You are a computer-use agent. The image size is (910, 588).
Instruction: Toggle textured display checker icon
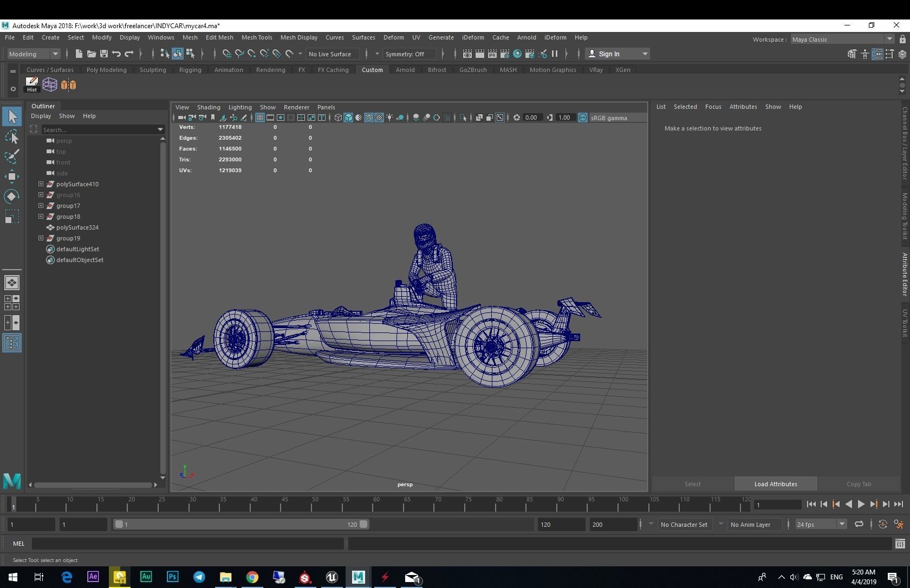tap(379, 117)
